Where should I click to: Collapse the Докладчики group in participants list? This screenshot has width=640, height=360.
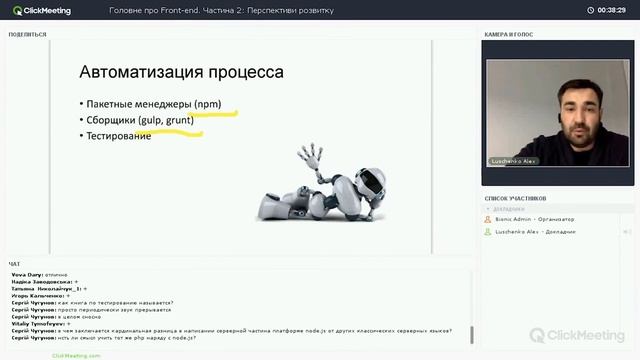click(488, 209)
